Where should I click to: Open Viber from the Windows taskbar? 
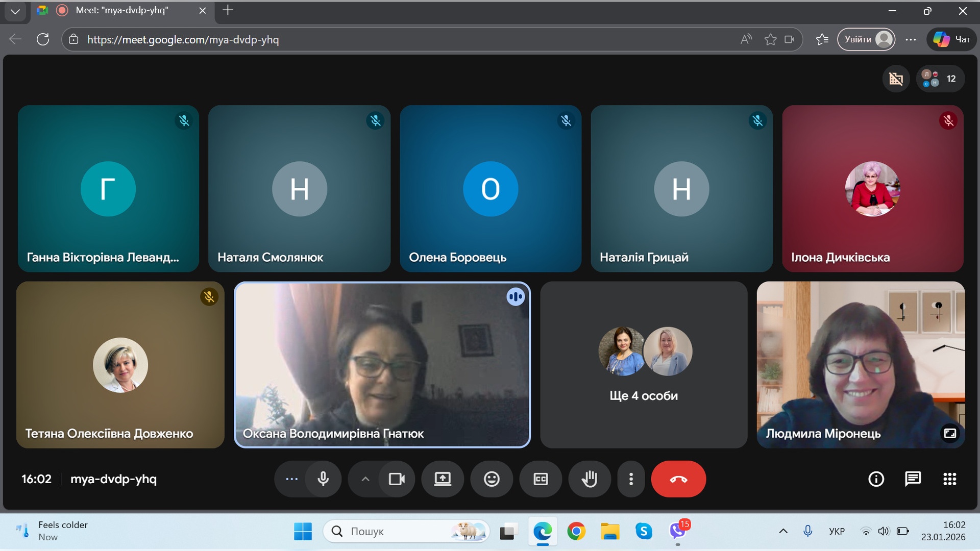(x=677, y=532)
